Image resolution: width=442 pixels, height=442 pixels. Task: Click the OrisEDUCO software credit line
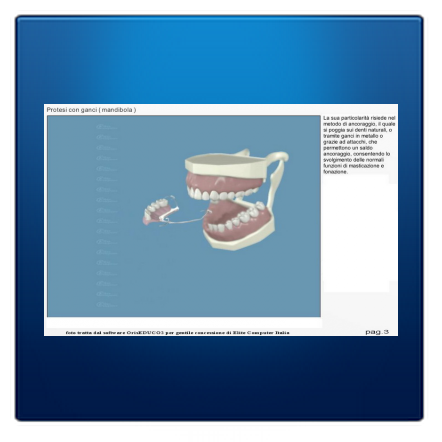pyautogui.click(x=178, y=332)
